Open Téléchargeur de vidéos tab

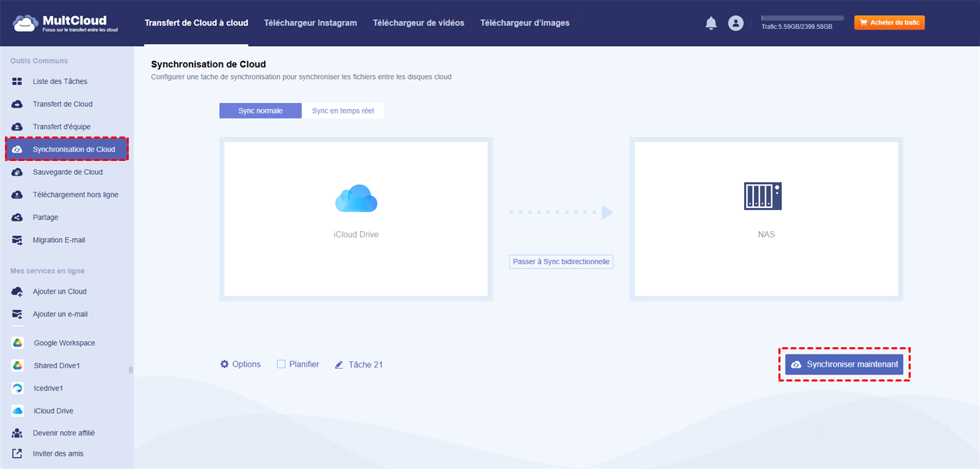pyautogui.click(x=419, y=23)
